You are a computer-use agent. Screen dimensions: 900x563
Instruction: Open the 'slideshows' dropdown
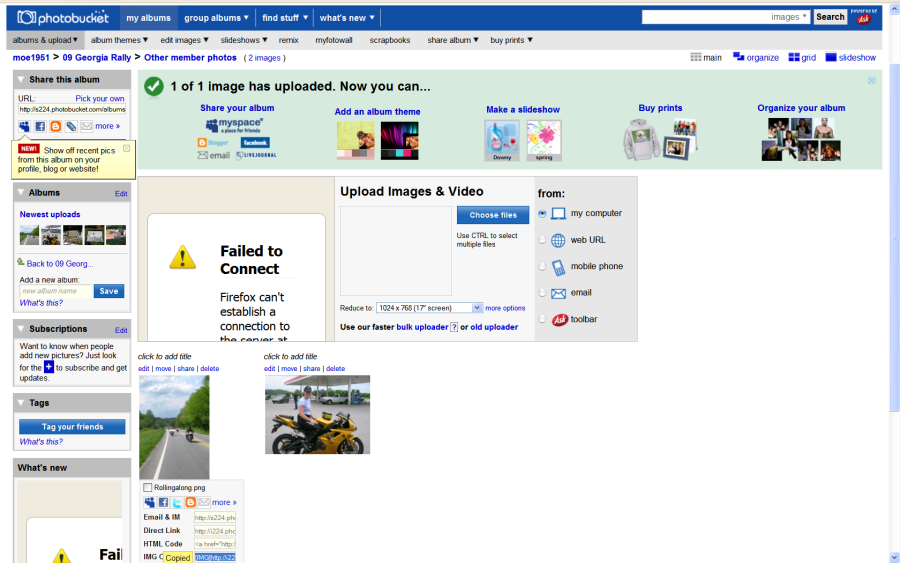(x=244, y=40)
